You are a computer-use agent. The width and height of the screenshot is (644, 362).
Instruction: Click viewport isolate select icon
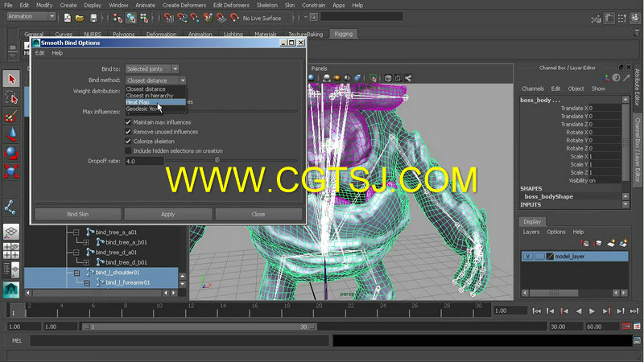[373, 78]
